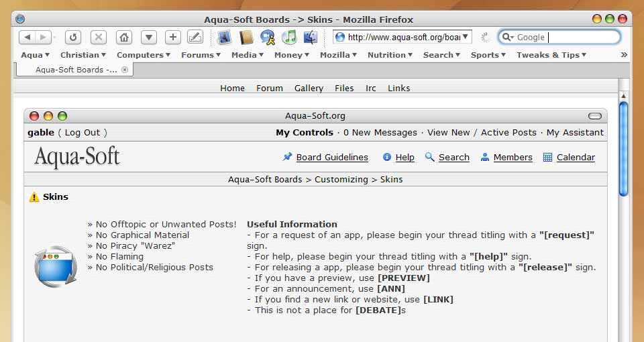Select the Aqua-Soft Boards browser tab
This screenshot has width=644, height=342.
coord(74,70)
